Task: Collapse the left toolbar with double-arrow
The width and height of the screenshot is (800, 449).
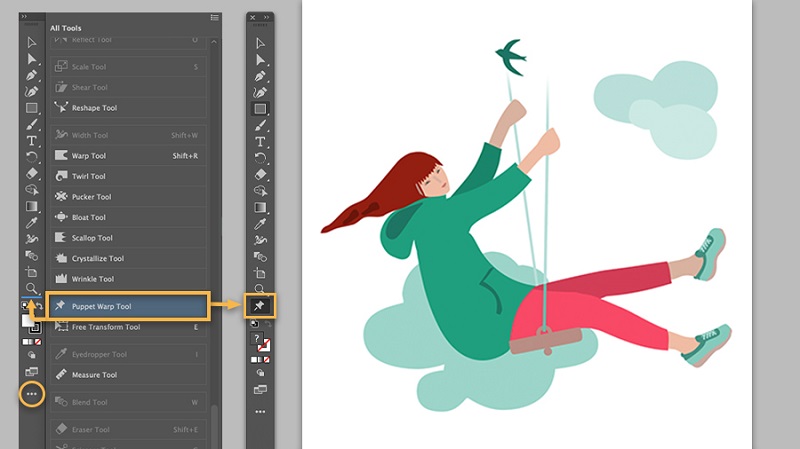Action: click(x=25, y=17)
